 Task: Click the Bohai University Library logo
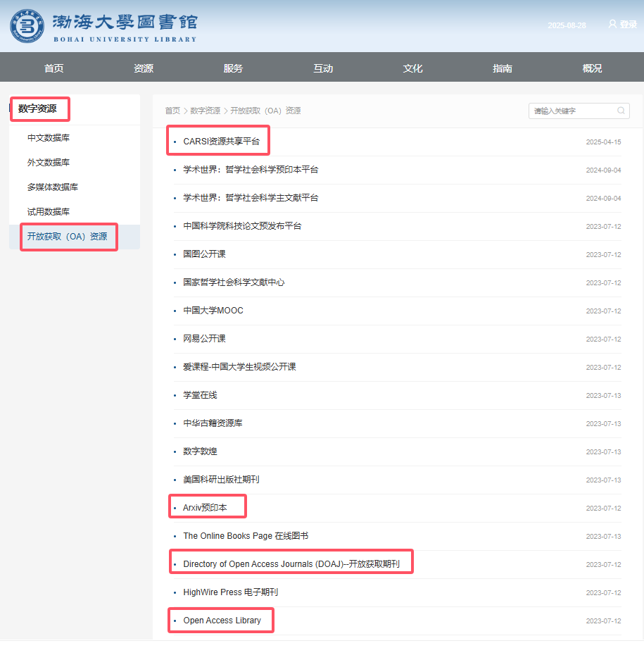click(103, 26)
